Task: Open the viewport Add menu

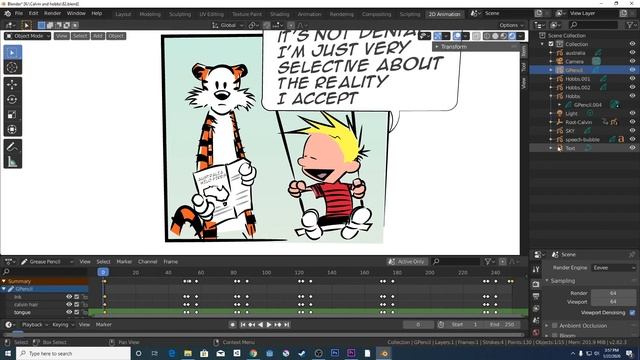Action: 98,36
